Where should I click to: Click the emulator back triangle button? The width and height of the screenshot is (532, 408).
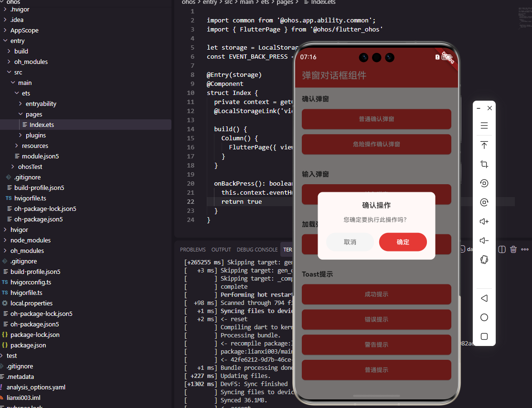(484, 298)
